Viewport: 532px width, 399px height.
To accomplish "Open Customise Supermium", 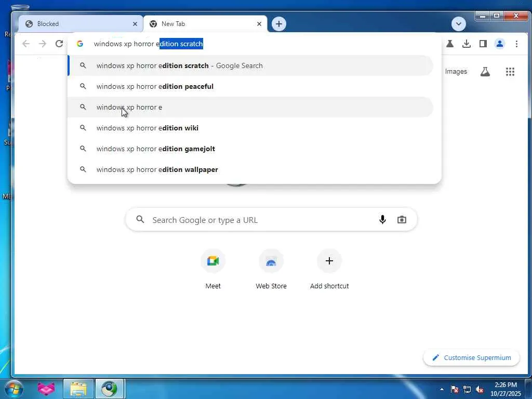I will 472,357.
